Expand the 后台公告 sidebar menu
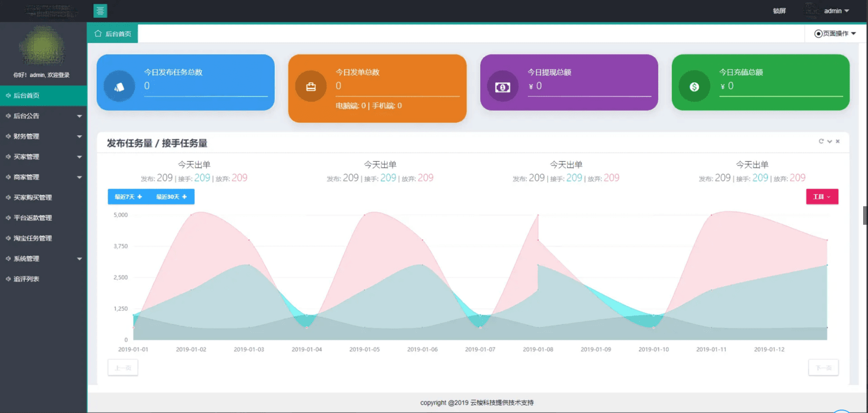The width and height of the screenshot is (868, 413). point(43,116)
